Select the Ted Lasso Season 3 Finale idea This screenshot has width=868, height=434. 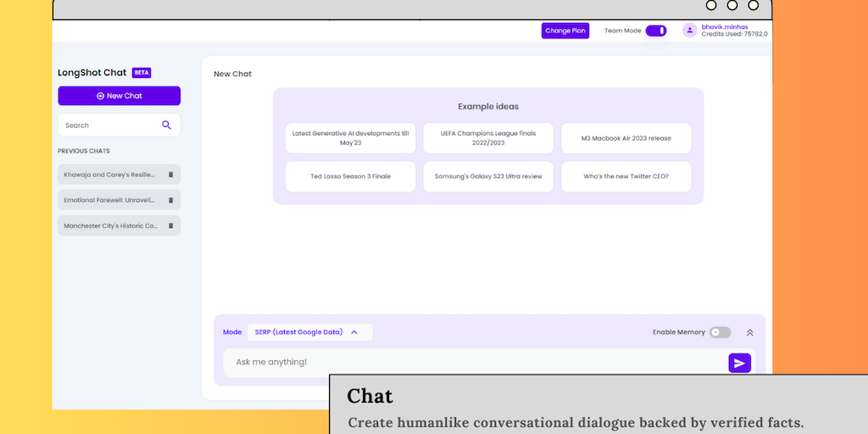coord(350,176)
